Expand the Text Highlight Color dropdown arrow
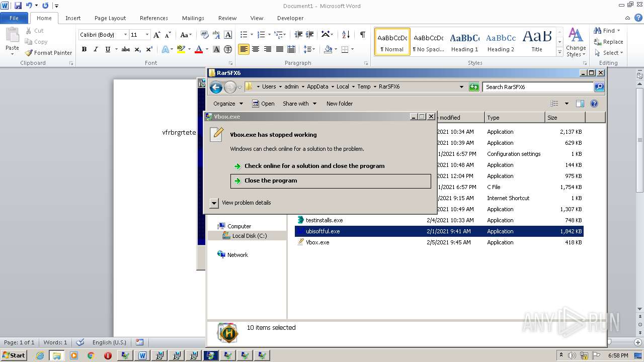 tap(189, 49)
